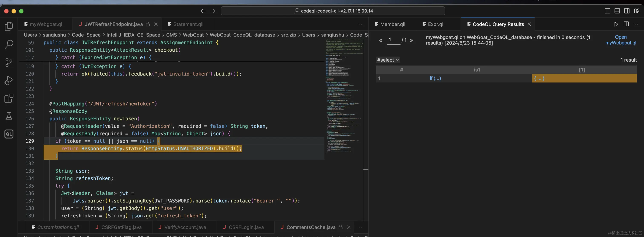This screenshot has height=237, width=644.
Task: Open more actions for lower editor group
Action: 360,227
